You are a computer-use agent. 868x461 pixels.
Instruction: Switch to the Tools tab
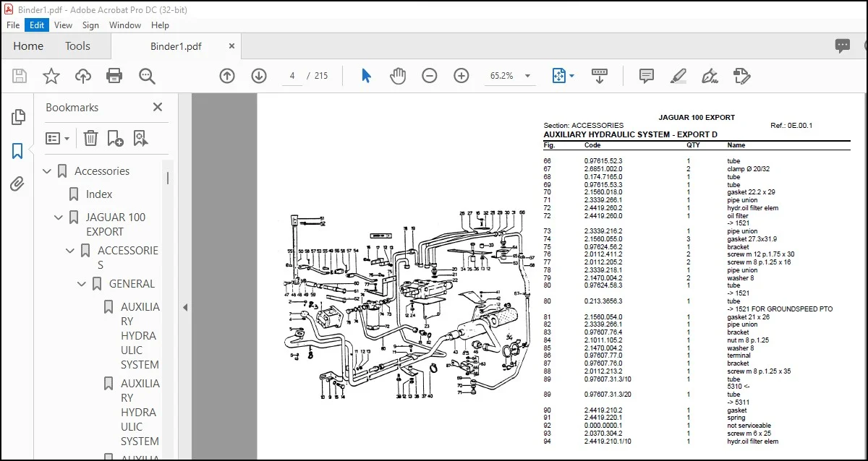(x=77, y=46)
